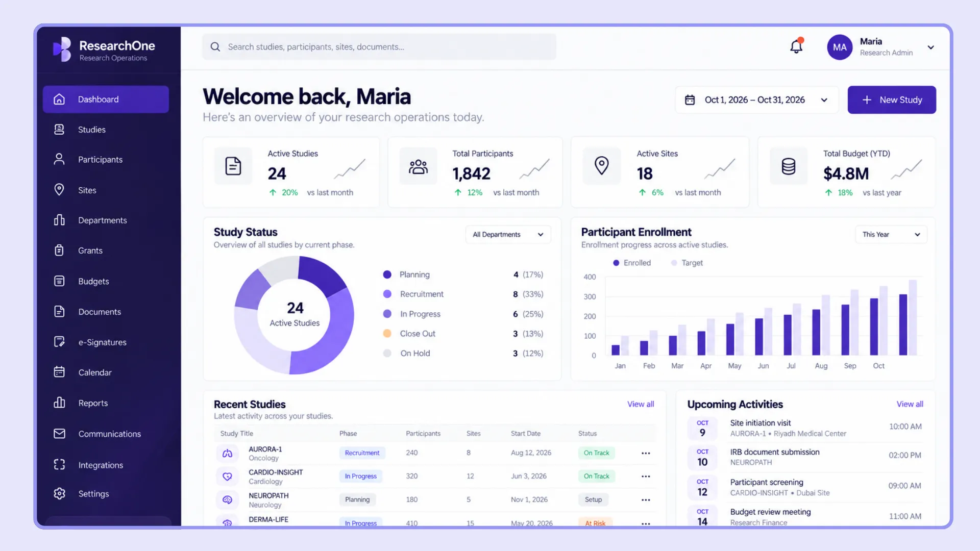Open the notifications bell
The width and height of the screenshot is (980, 551).
(796, 46)
